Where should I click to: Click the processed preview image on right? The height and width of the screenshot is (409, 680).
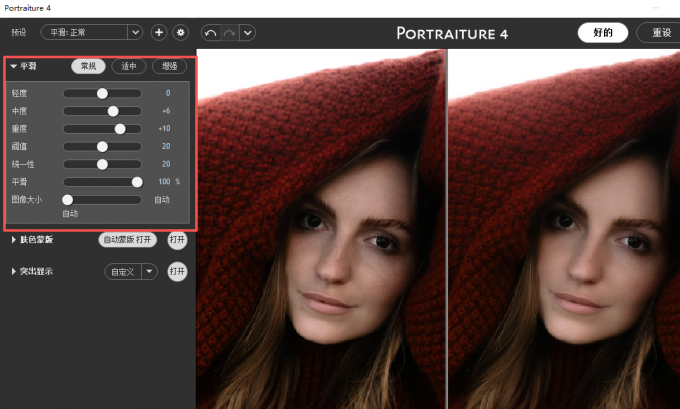(x=563, y=230)
